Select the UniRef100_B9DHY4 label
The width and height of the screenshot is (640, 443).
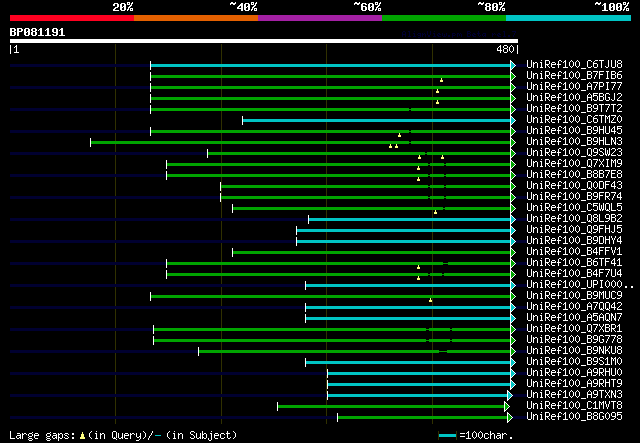click(574, 241)
